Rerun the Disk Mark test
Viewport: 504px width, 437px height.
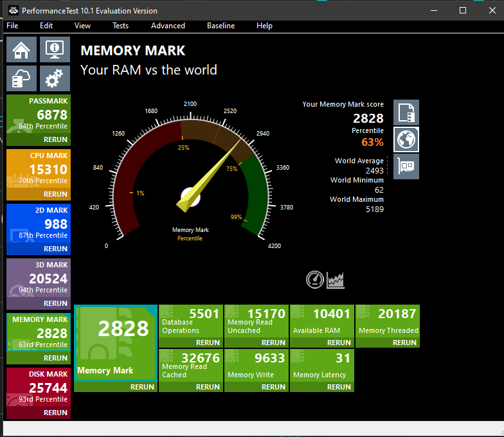[x=39, y=413]
